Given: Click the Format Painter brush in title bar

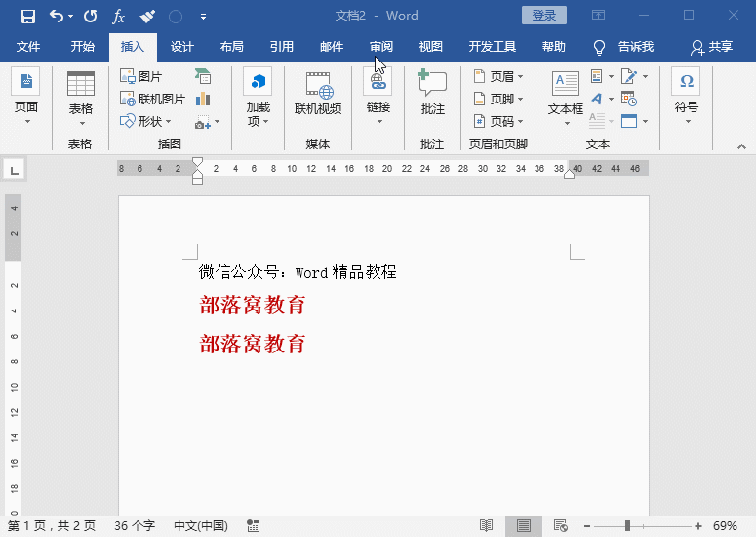Looking at the screenshot, I should 147,16.
